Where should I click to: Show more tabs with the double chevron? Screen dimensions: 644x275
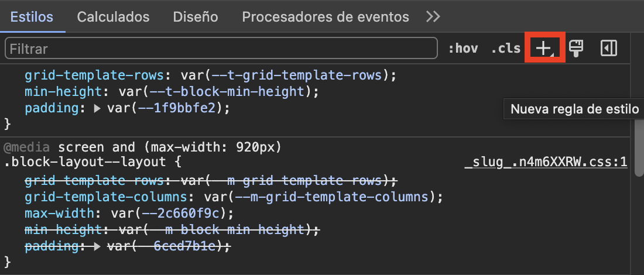click(433, 17)
